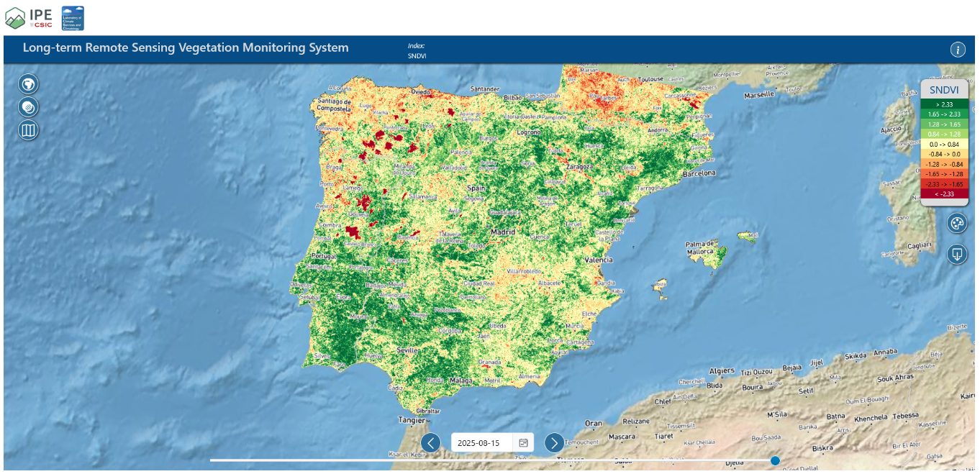
Task: Click the time slider handle
Action: [x=775, y=460]
